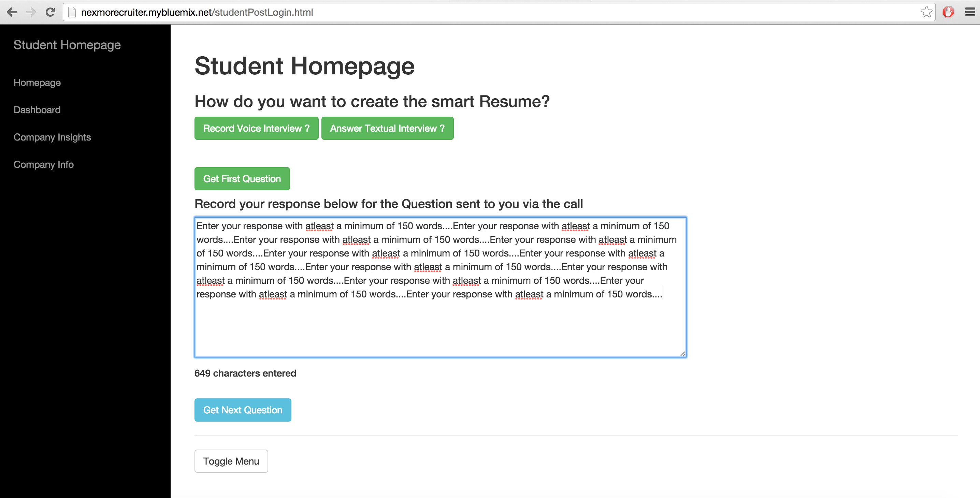
Task: Click the red adblock hand extension icon
Action: pyautogui.click(x=948, y=12)
